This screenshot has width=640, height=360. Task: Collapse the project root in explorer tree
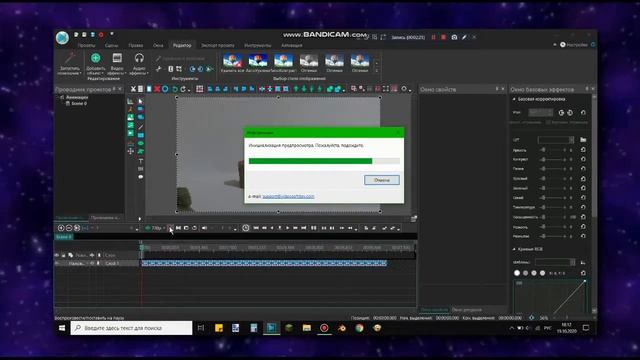click(58, 98)
